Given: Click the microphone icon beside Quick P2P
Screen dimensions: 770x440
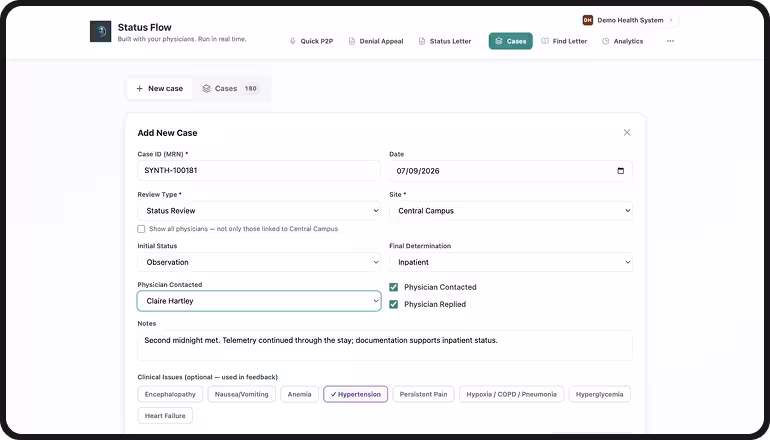Looking at the screenshot, I should (293, 41).
